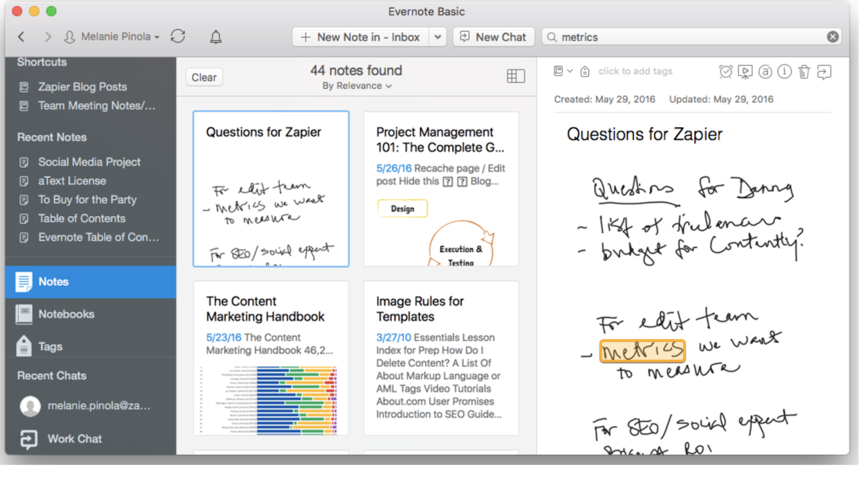
Task: Click New Note in Inbox button
Action: coord(361,37)
